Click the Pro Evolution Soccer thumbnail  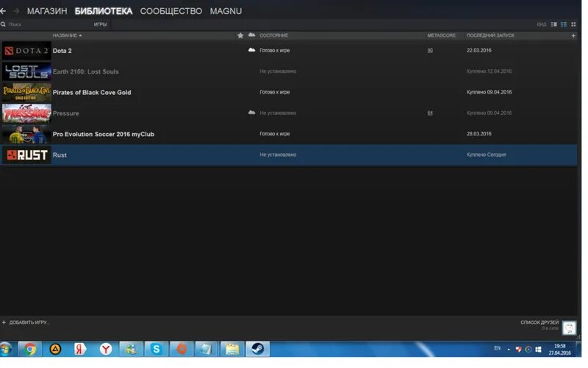[x=26, y=134]
